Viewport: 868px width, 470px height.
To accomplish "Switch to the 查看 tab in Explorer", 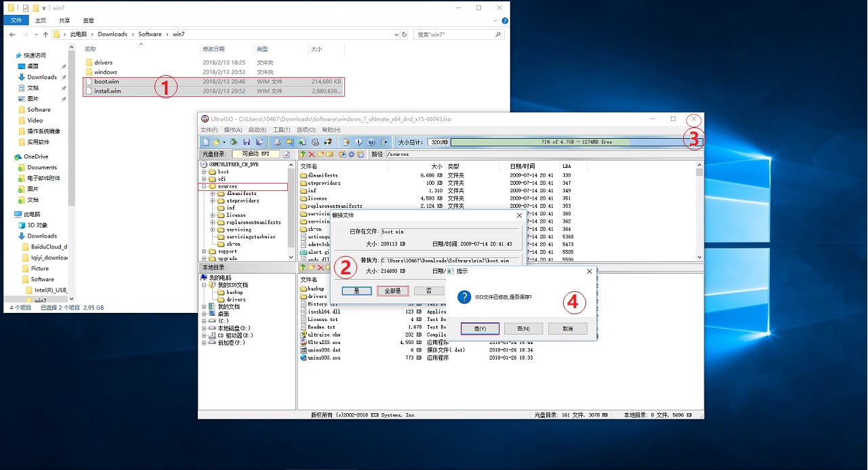I will tap(88, 21).
